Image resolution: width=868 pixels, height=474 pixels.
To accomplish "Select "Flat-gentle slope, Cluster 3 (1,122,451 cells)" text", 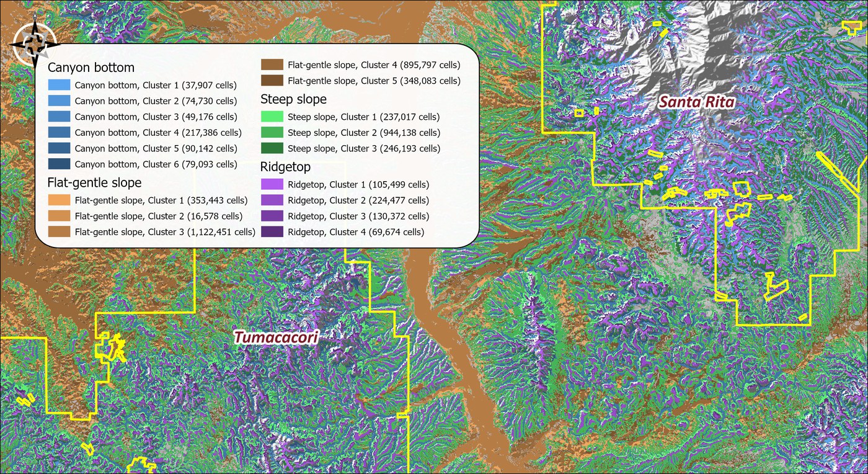I will tap(165, 232).
